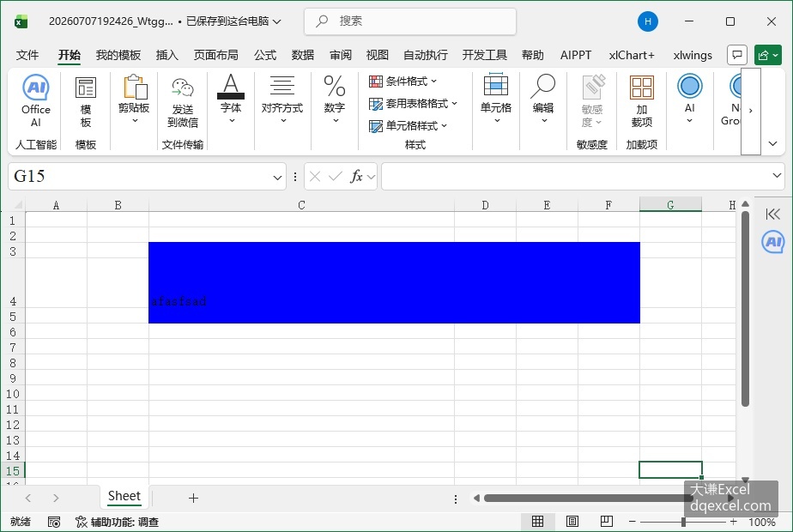Image resolution: width=793 pixels, height=532 pixels.
Task: Open 单元格样式 cell styles
Action: 409,125
